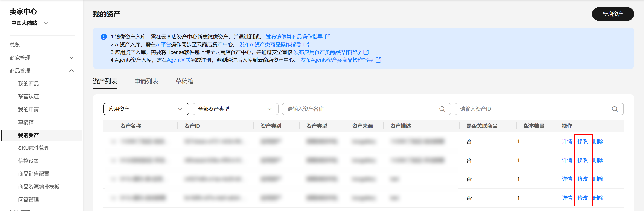644x211 pixels.
Task: Open external link icon after 发布Agents资产类商品操作指导
Action: coord(378,60)
